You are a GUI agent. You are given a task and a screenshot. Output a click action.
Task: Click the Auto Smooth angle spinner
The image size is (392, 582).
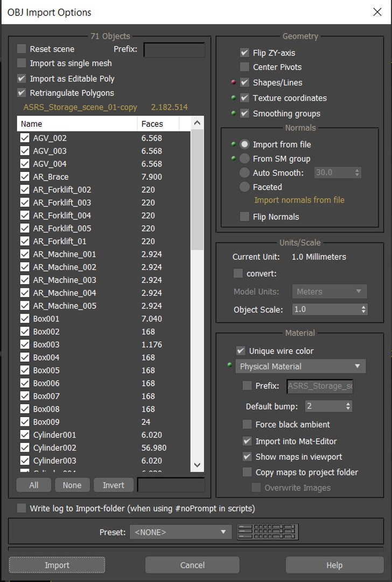(x=357, y=172)
